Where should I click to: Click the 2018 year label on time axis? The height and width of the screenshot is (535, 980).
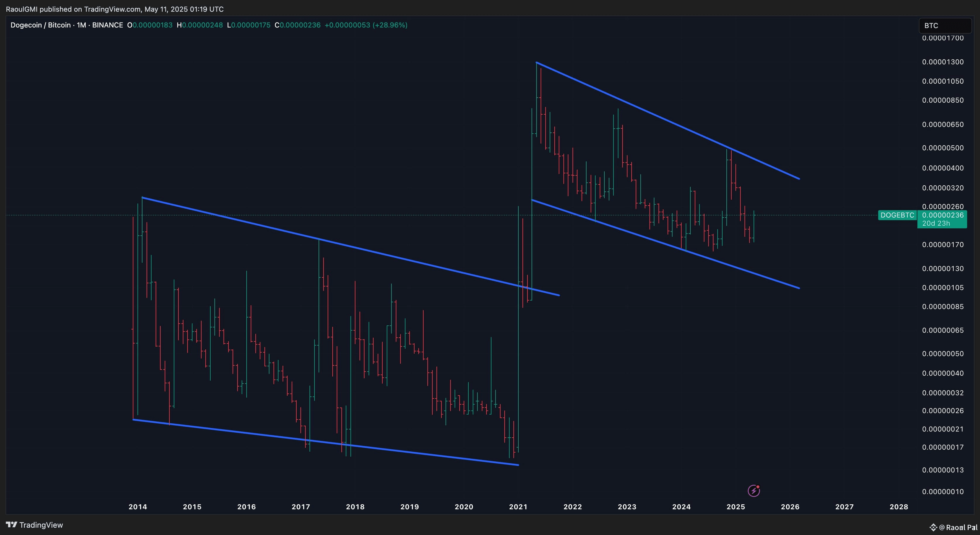pyautogui.click(x=355, y=507)
